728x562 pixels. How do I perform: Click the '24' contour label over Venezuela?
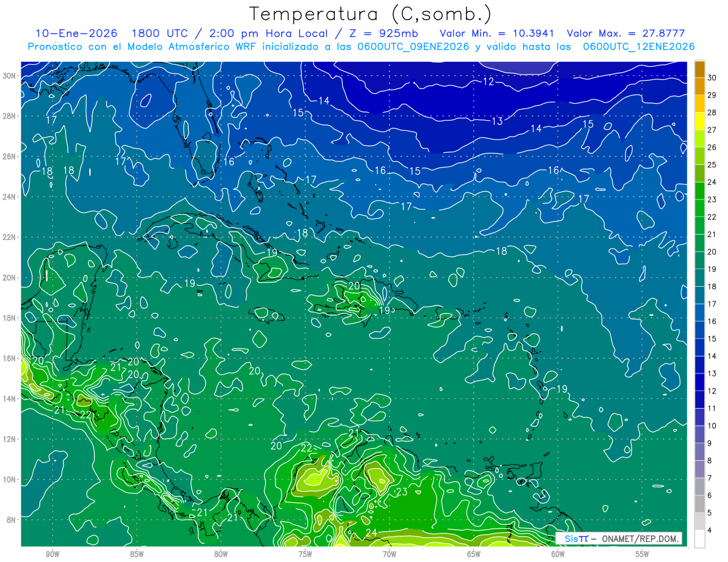click(x=371, y=533)
